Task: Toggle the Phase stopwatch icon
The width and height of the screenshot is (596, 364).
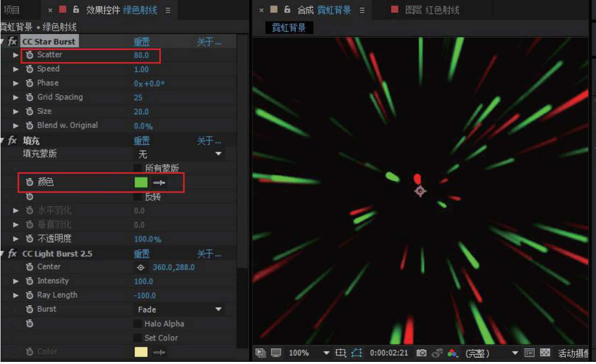Action: pyautogui.click(x=30, y=83)
